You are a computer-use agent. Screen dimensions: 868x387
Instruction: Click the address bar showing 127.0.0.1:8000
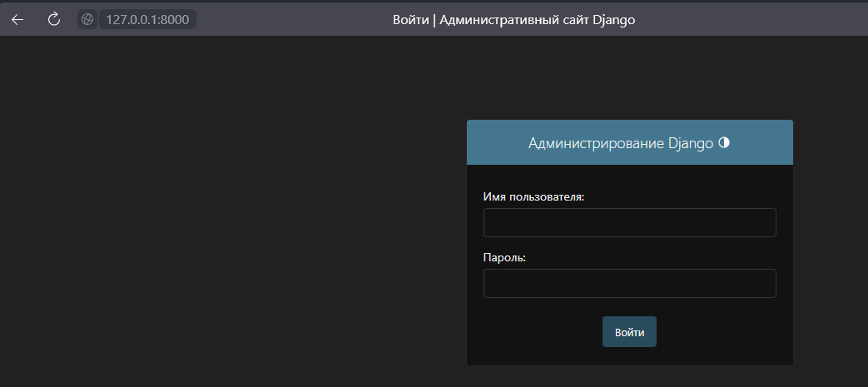click(147, 19)
